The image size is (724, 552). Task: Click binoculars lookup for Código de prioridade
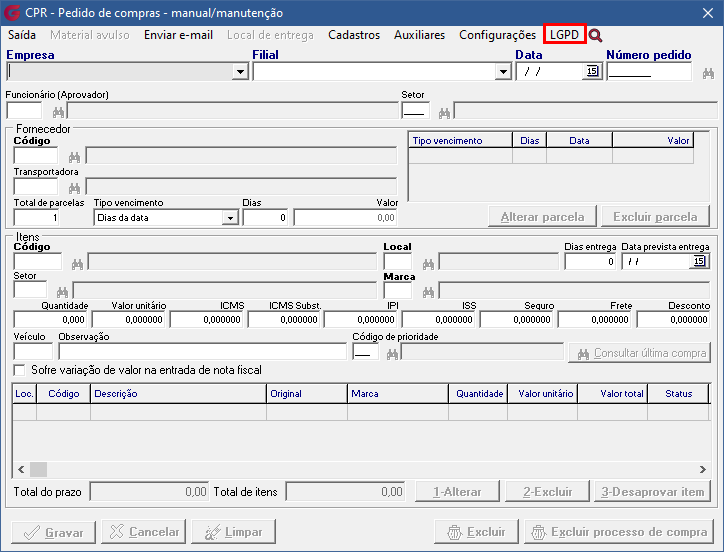392,354
